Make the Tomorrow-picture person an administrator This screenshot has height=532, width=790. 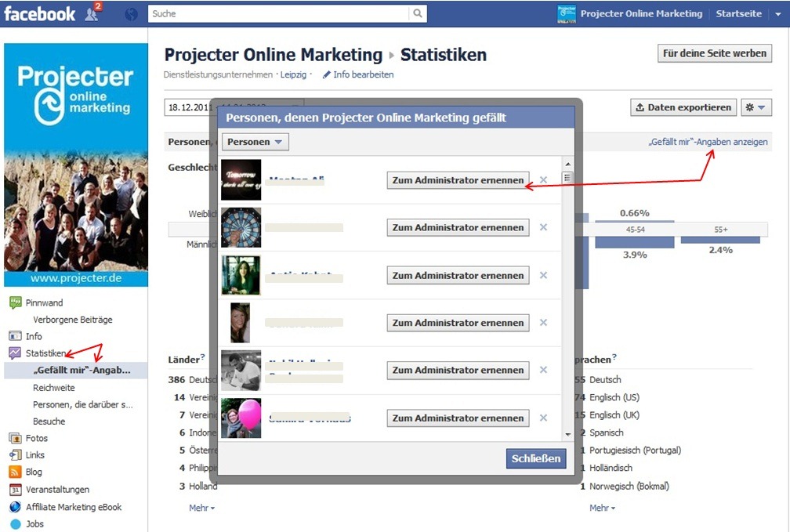click(x=458, y=180)
